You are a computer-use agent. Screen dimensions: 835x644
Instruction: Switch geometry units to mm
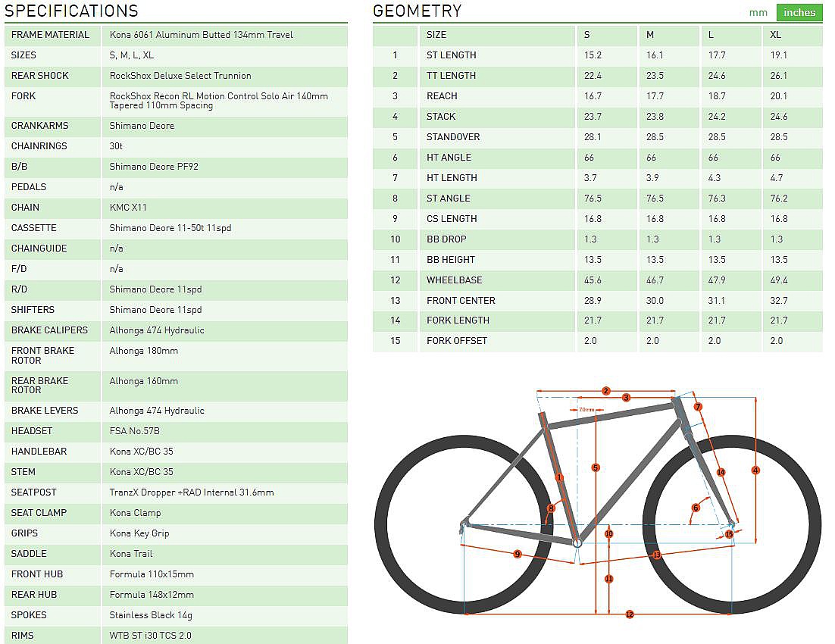758,12
